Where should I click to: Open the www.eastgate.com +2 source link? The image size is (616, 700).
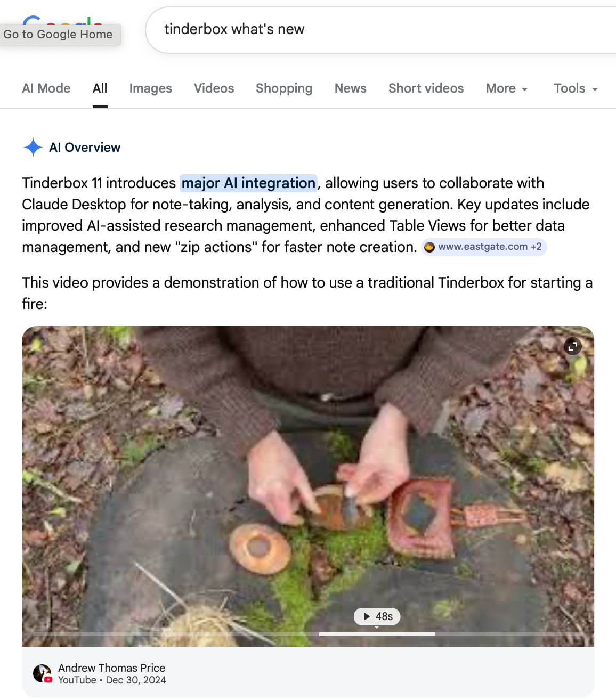[489, 247]
